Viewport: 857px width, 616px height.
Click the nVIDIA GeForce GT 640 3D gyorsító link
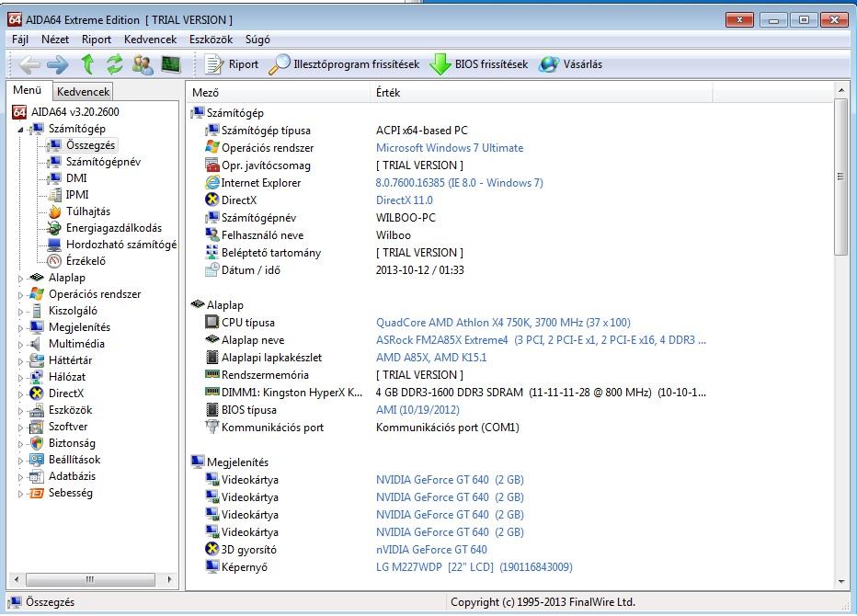point(431,550)
